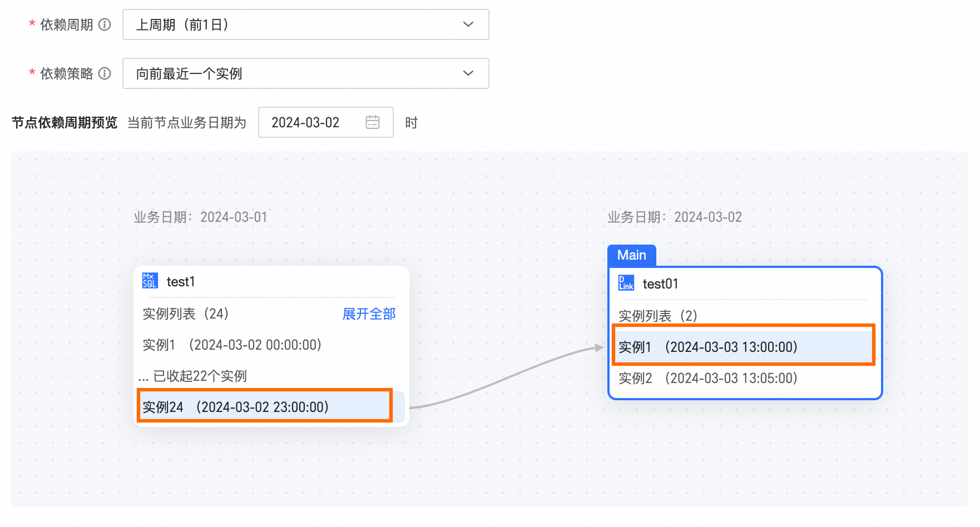Click 展开全部 link in test1 node
Image resolution: width=980 pixels, height=527 pixels.
pos(369,314)
